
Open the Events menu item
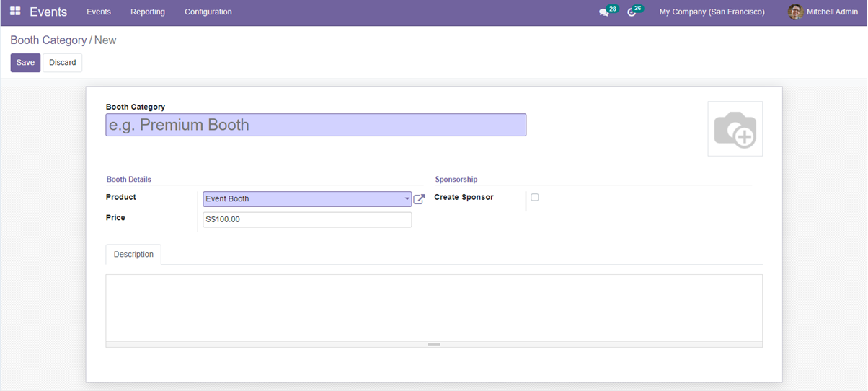(x=99, y=12)
